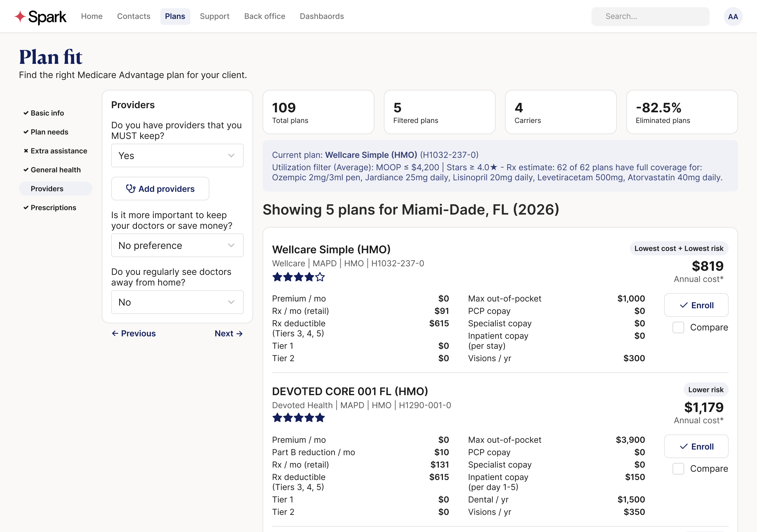This screenshot has height=532, width=757.
Task: Enroll in Wellcare Simple (HMO)
Action: click(696, 305)
